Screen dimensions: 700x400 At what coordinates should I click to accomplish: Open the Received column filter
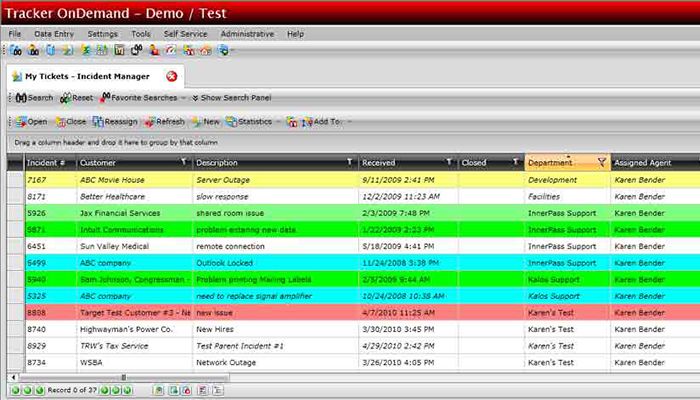(449, 162)
